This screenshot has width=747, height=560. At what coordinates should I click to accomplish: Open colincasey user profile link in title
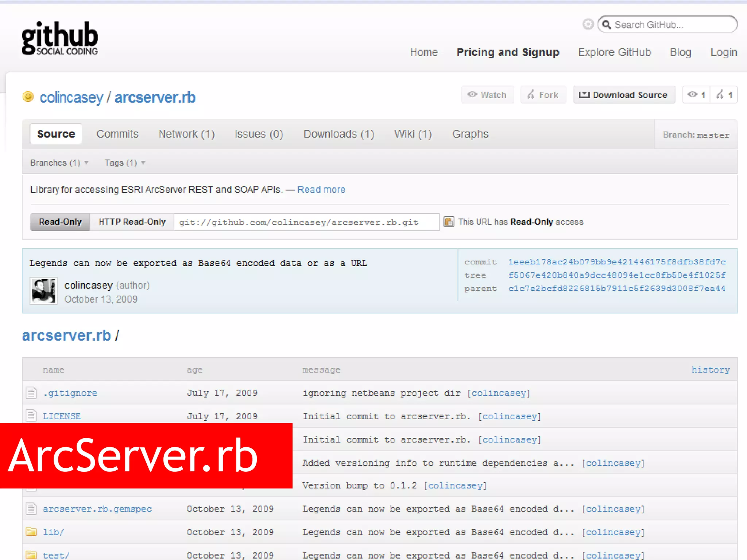[71, 97]
